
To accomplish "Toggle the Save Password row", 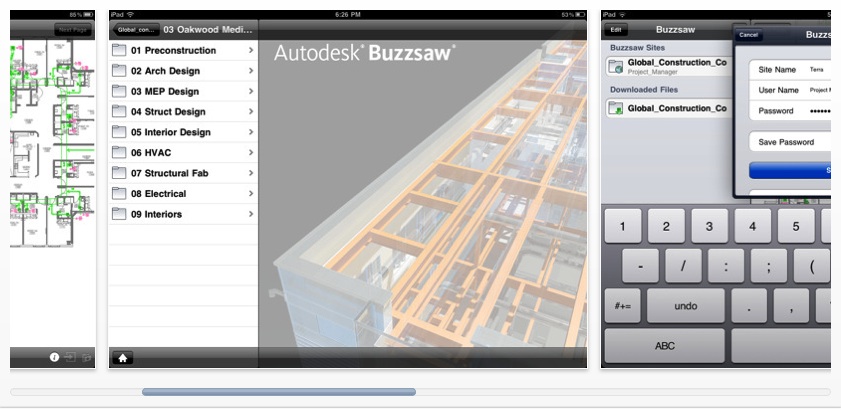I will point(790,142).
